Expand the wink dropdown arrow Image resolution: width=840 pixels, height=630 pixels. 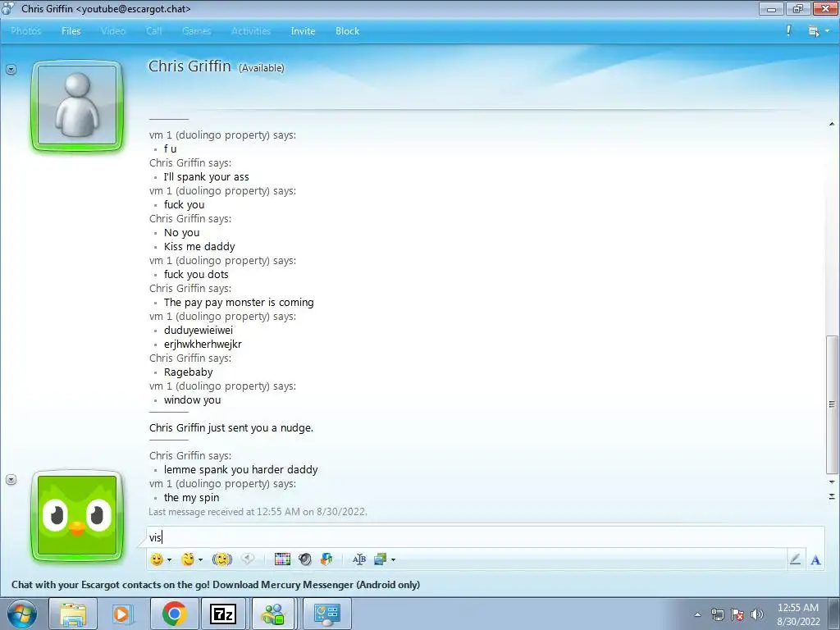(x=200, y=559)
